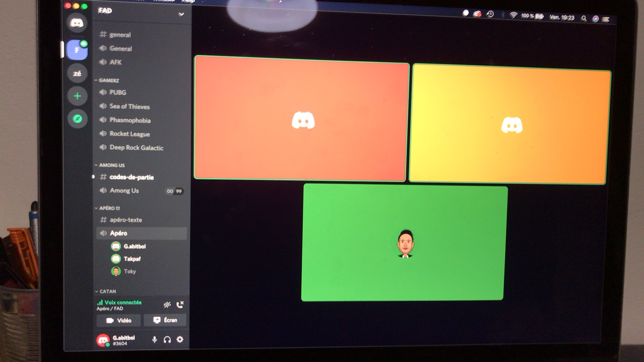
Task: Click the "00 99" user limit badge
Action: point(175,191)
